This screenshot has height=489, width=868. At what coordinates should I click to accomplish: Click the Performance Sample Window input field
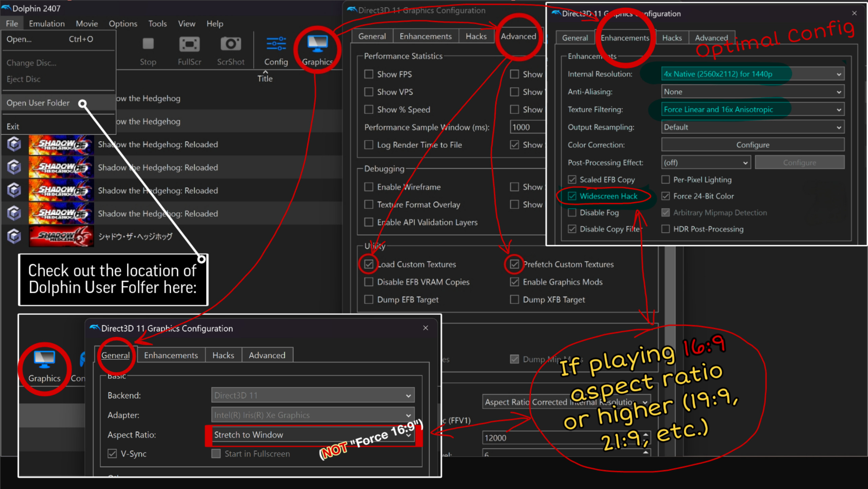point(526,127)
